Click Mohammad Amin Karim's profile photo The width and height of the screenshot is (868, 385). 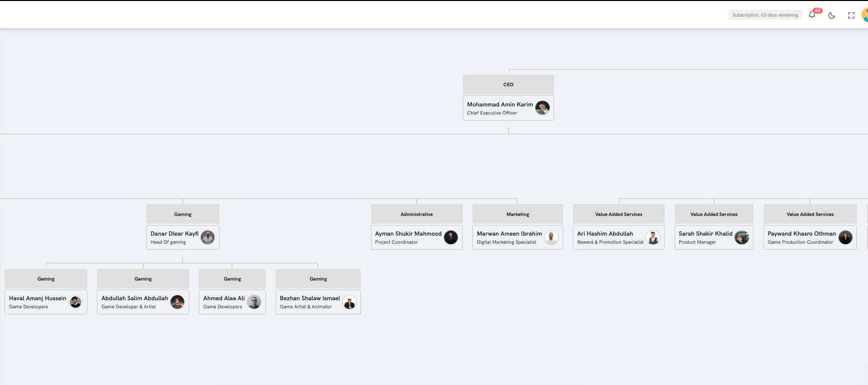[x=542, y=108]
